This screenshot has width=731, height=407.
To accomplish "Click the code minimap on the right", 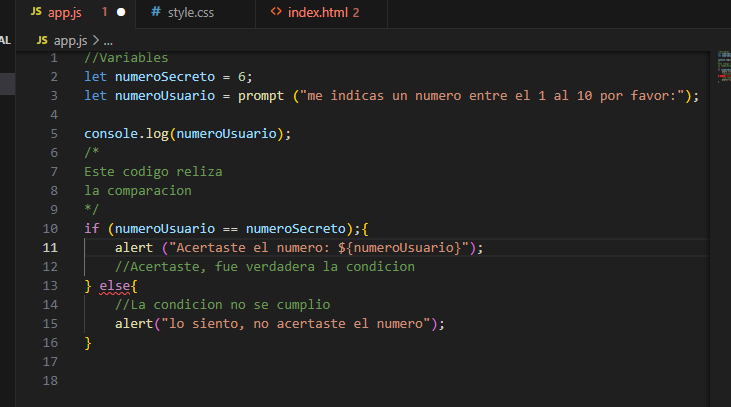I will (x=724, y=67).
